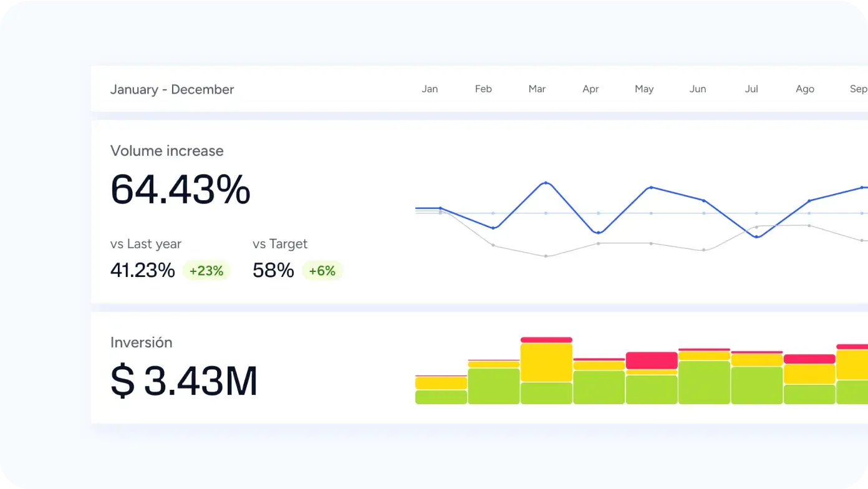Click the +6% vs Target badge
The height and width of the screenshot is (489, 868).
point(322,270)
